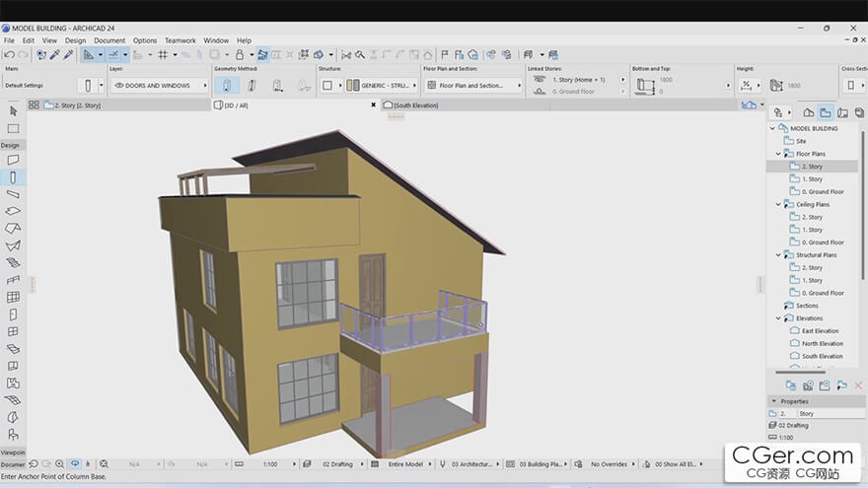Select East Elevation in Navigator
The image size is (868, 488).
tap(820, 331)
